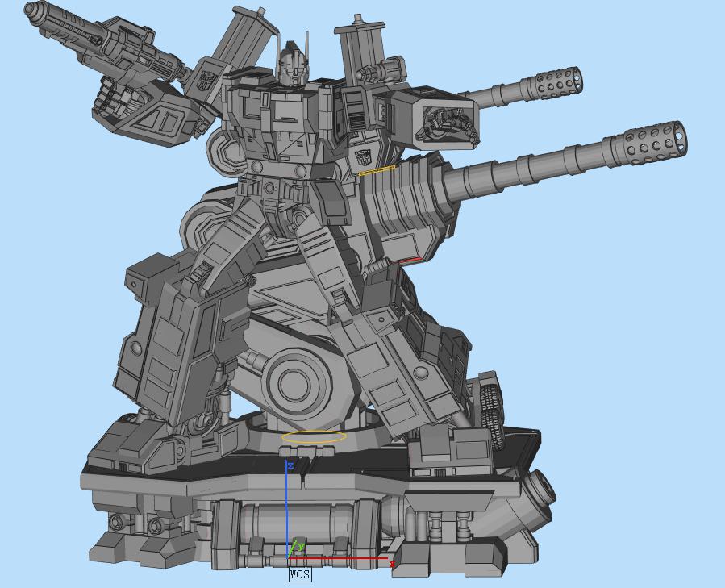Select the blue Z axis label
The width and height of the screenshot is (725, 588).
click(x=291, y=465)
